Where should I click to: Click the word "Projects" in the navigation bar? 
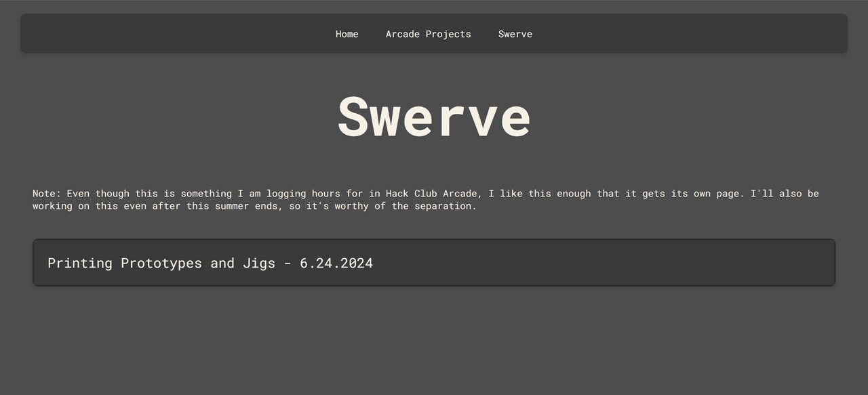pyautogui.click(x=448, y=34)
